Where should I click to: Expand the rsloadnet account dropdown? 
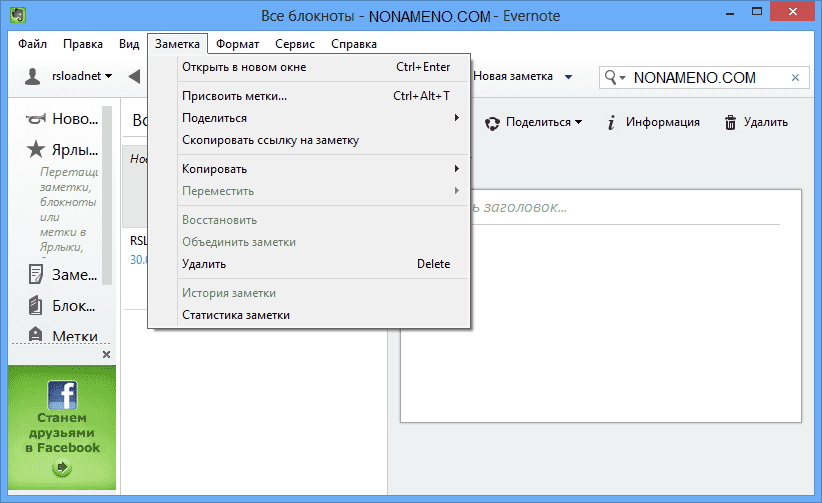(x=107, y=76)
